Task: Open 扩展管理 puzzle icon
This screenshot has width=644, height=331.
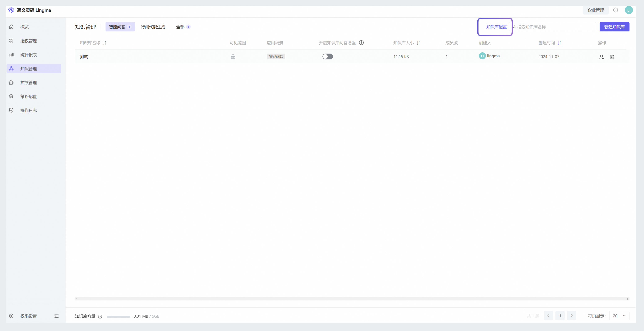Action: click(11, 82)
